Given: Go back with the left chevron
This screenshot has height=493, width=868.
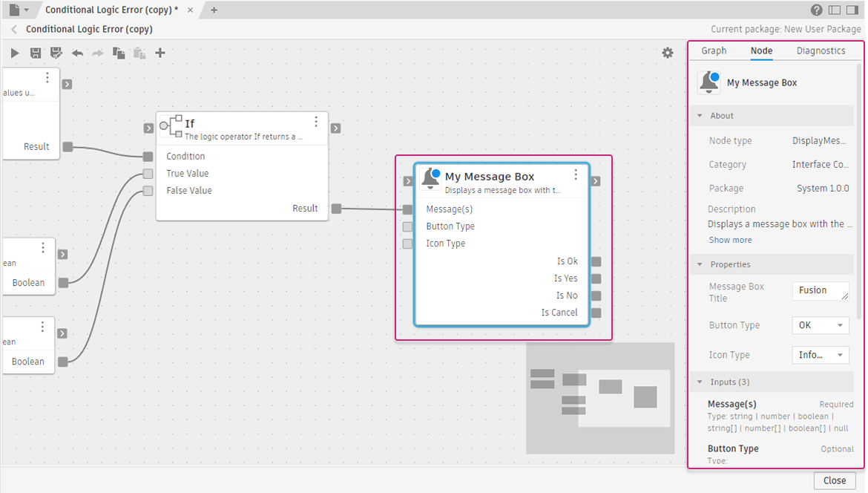Looking at the screenshot, I should tap(14, 30).
